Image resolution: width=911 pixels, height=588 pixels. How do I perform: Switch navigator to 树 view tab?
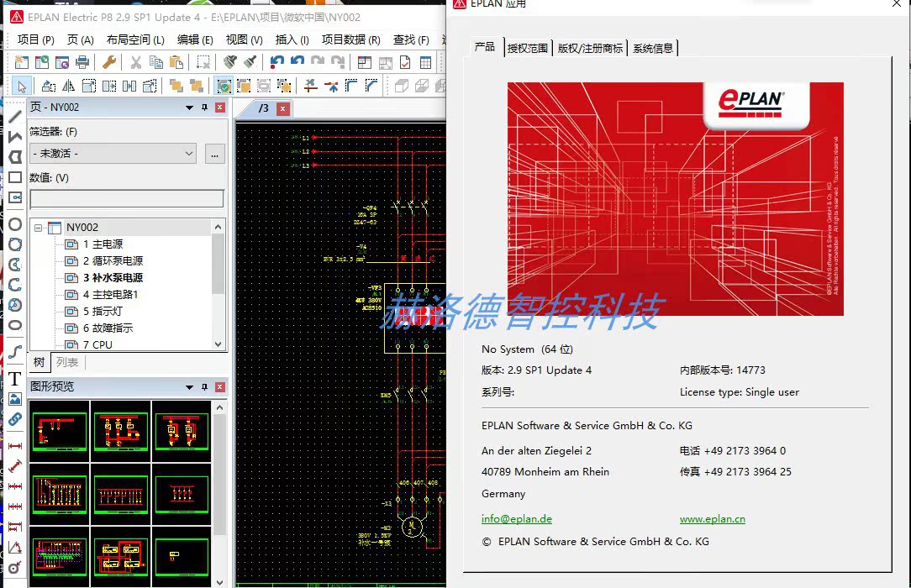click(39, 362)
